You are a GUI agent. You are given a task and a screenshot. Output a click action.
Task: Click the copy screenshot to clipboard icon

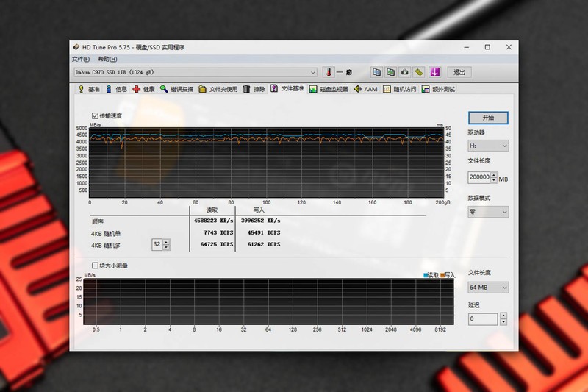(391, 72)
